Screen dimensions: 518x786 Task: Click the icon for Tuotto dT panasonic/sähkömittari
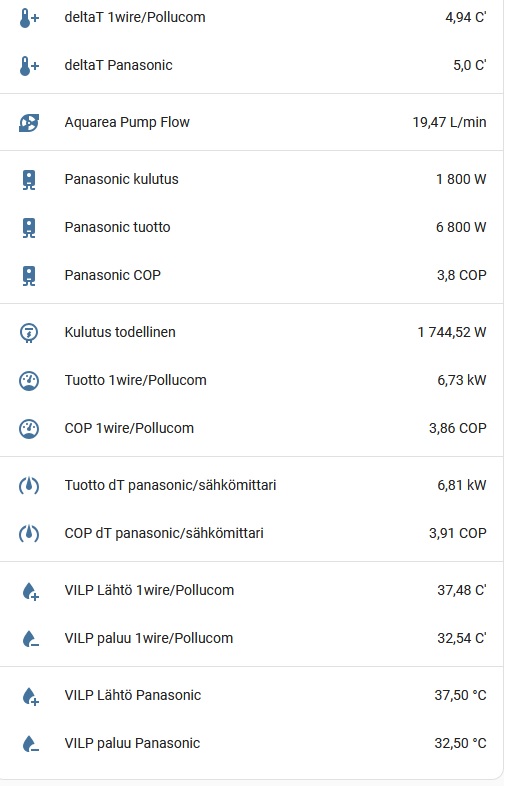pyautogui.click(x=29, y=485)
